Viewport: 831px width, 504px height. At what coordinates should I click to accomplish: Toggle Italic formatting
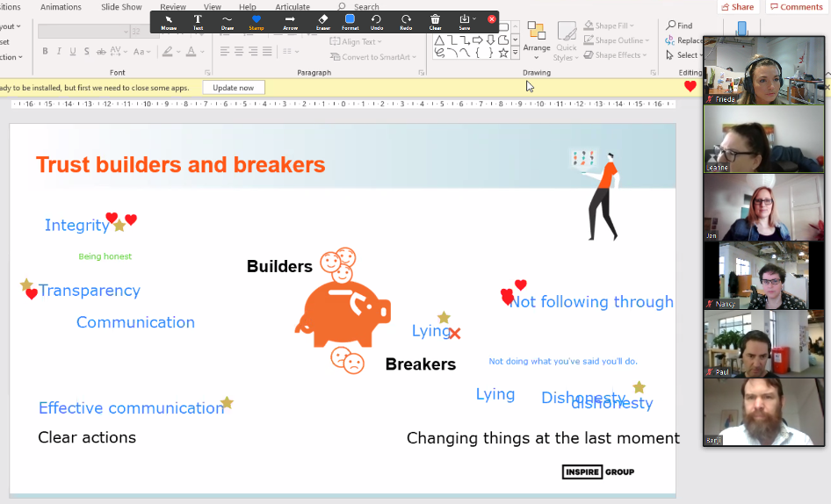59,52
